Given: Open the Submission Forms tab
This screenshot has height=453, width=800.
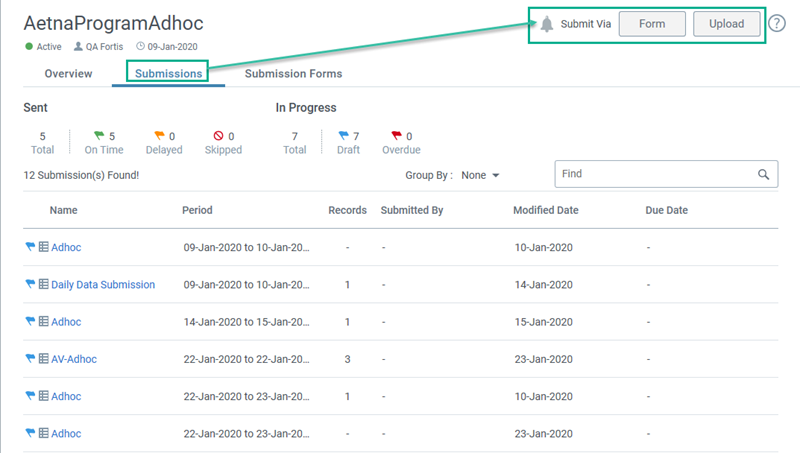Looking at the screenshot, I should pos(293,73).
